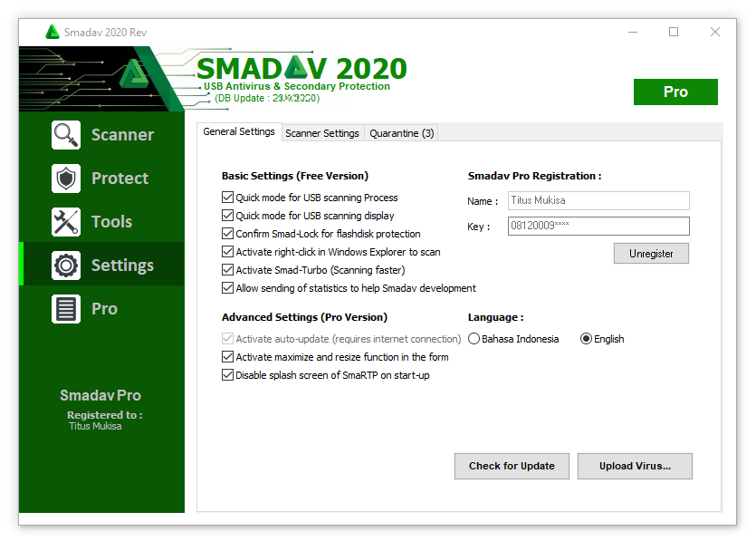Toggle Activate right-click in Windows Explorer
Image resolution: width=756 pixels, height=541 pixels.
click(227, 251)
